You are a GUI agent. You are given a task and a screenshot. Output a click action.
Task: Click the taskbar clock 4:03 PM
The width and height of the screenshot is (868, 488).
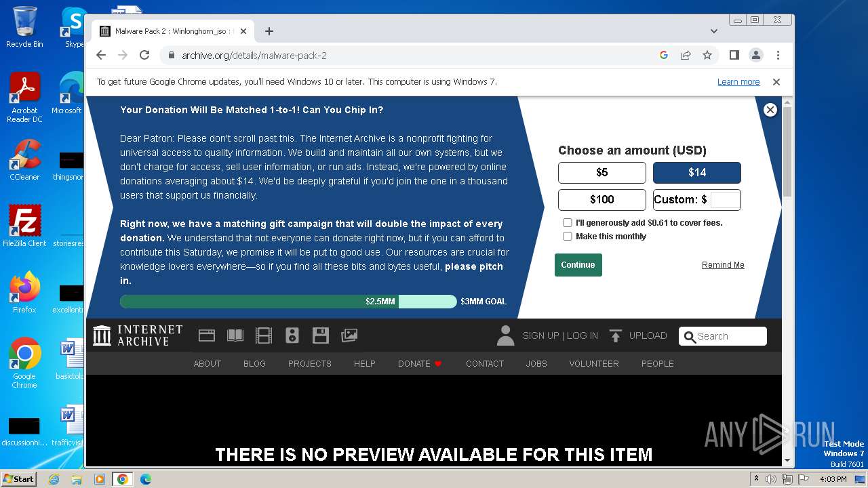[x=833, y=479]
